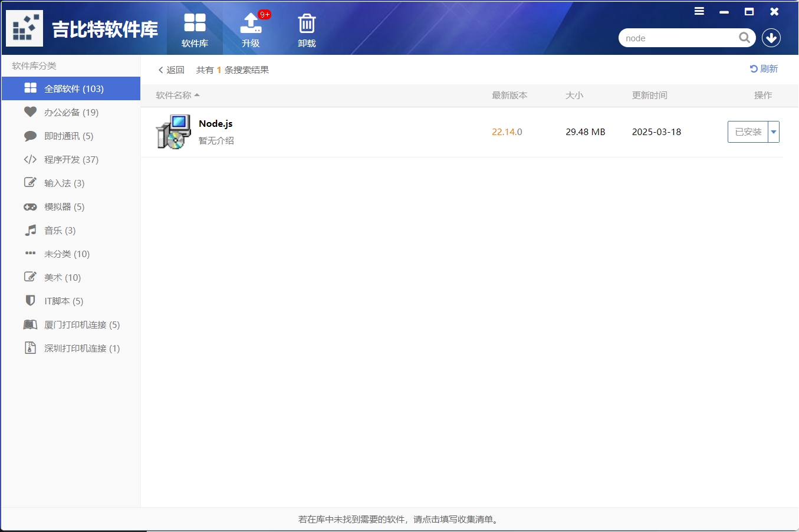Open the 升级 upgrade tab
799x532 pixels.
pos(251,30)
